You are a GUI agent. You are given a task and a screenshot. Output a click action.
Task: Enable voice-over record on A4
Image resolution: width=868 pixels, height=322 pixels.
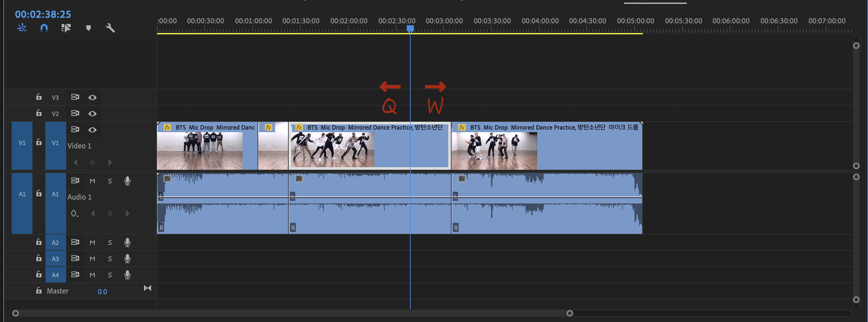tap(127, 275)
